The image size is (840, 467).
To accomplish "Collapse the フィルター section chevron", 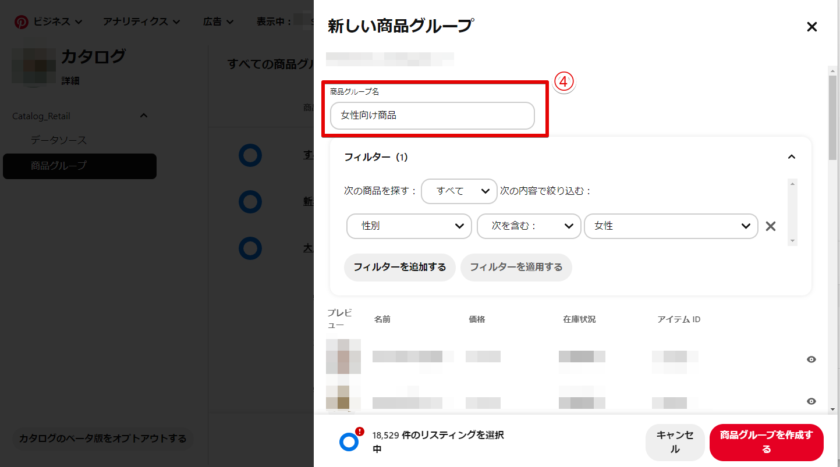I will point(791,157).
